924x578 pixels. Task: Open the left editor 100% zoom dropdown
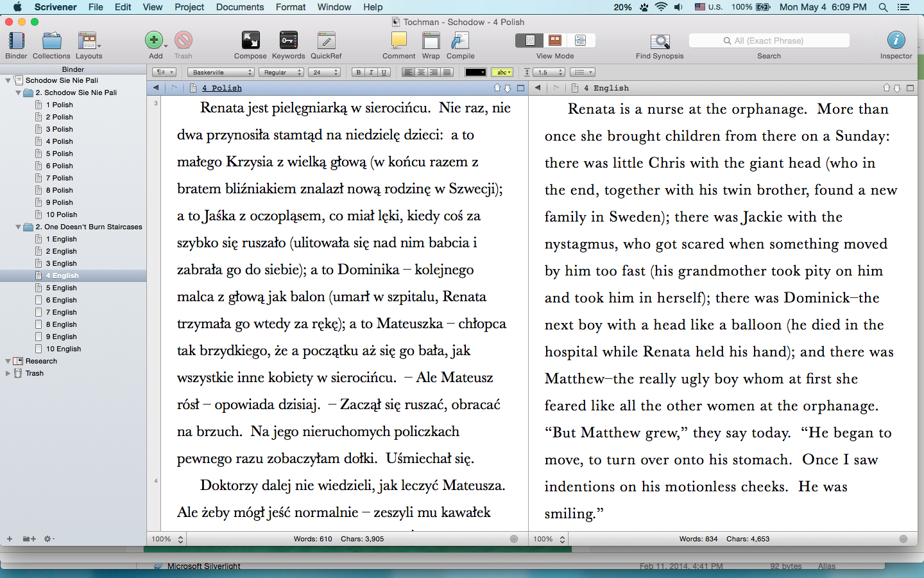pyautogui.click(x=167, y=539)
